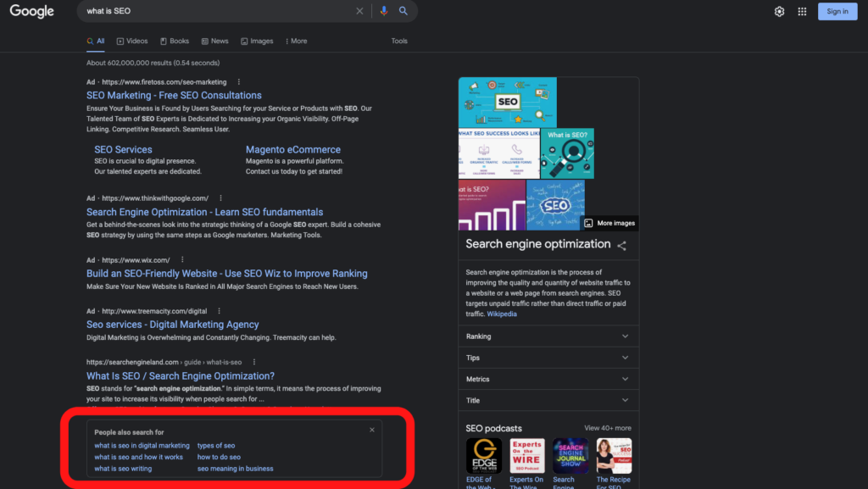The image size is (868, 489).
Task: Switch to the News tab
Action: click(x=214, y=41)
